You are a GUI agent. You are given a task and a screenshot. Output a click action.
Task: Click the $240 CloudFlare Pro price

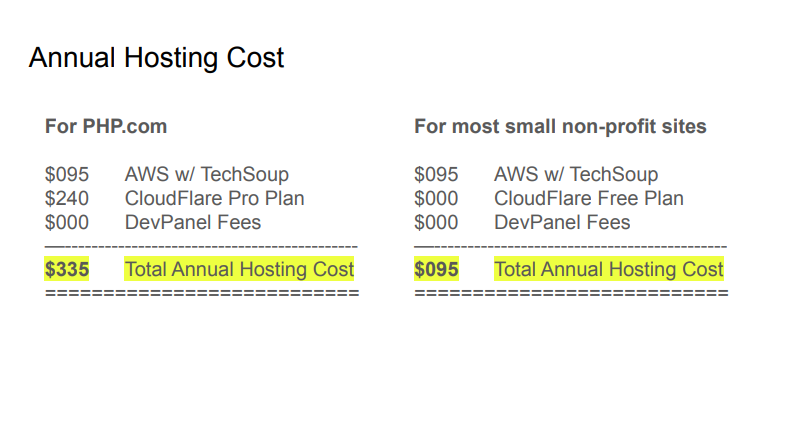(67, 198)
